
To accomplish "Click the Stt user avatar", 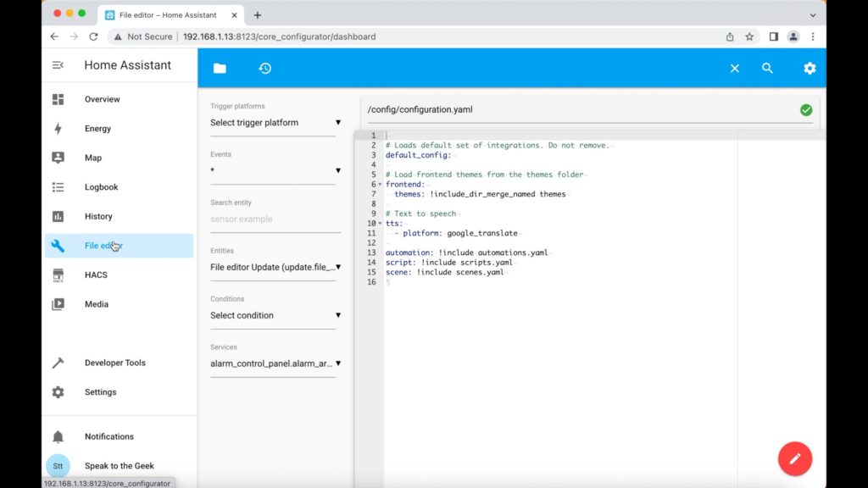I will coord(58,466).
